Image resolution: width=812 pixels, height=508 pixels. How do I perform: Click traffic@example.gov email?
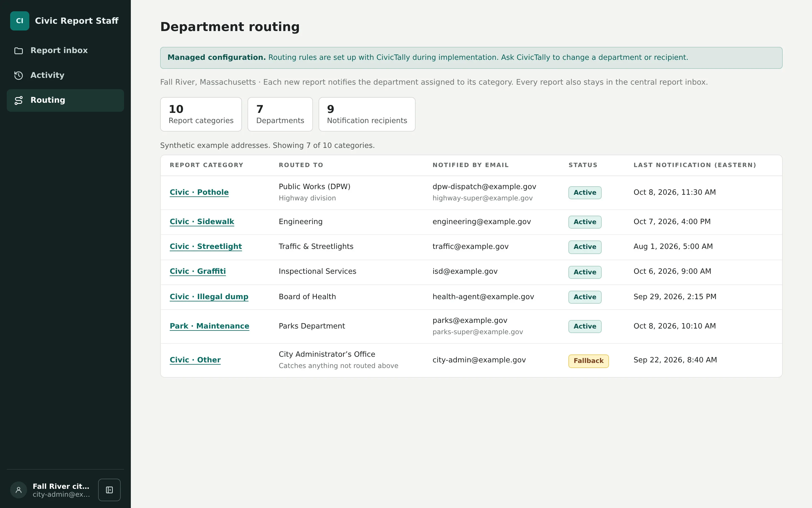(470, 246)
